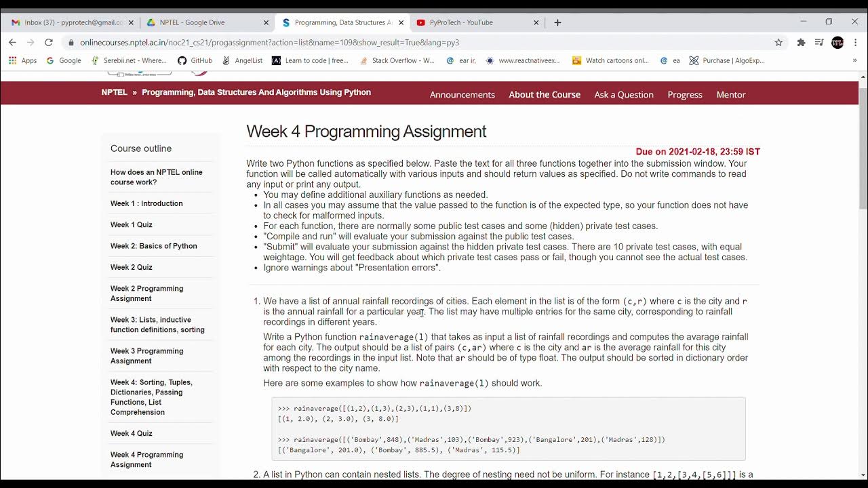The image size is (868, 488).
Task: Close the NPTEL Google Drive tab
Action: 265,22
